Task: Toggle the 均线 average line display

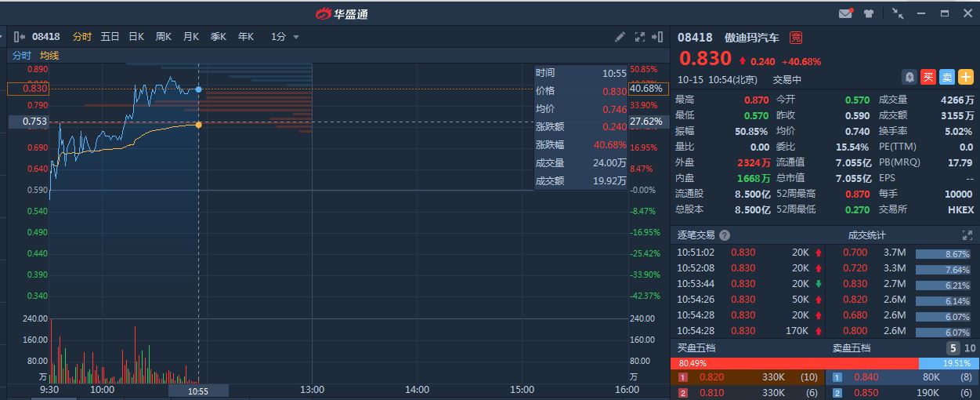Action: (49, 56)
